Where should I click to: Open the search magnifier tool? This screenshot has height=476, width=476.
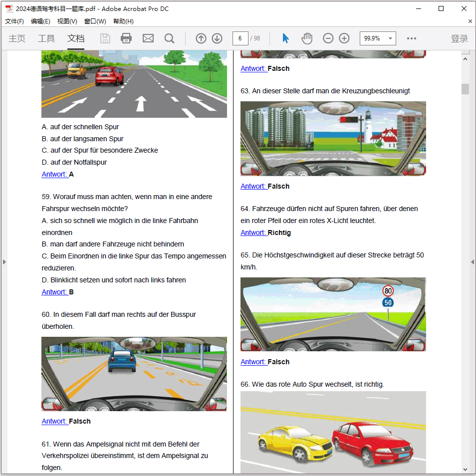pos(170,38)
